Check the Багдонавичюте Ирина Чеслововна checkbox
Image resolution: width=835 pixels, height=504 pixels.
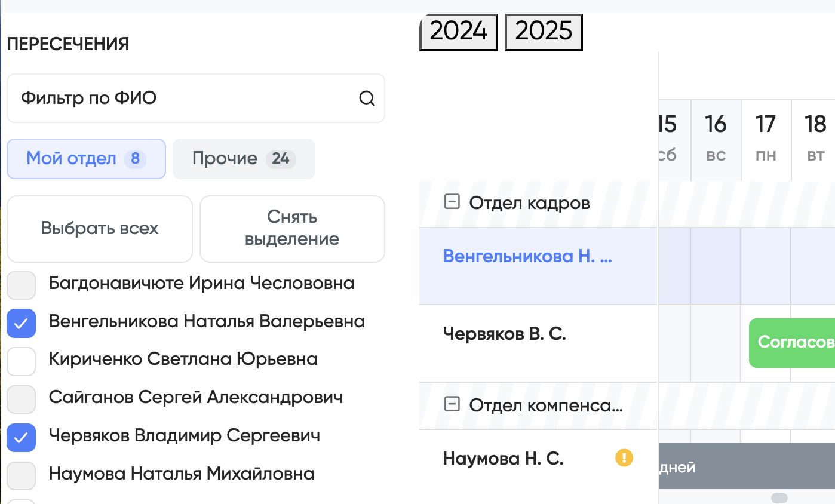pyautogui.click(x=22, y=285)
